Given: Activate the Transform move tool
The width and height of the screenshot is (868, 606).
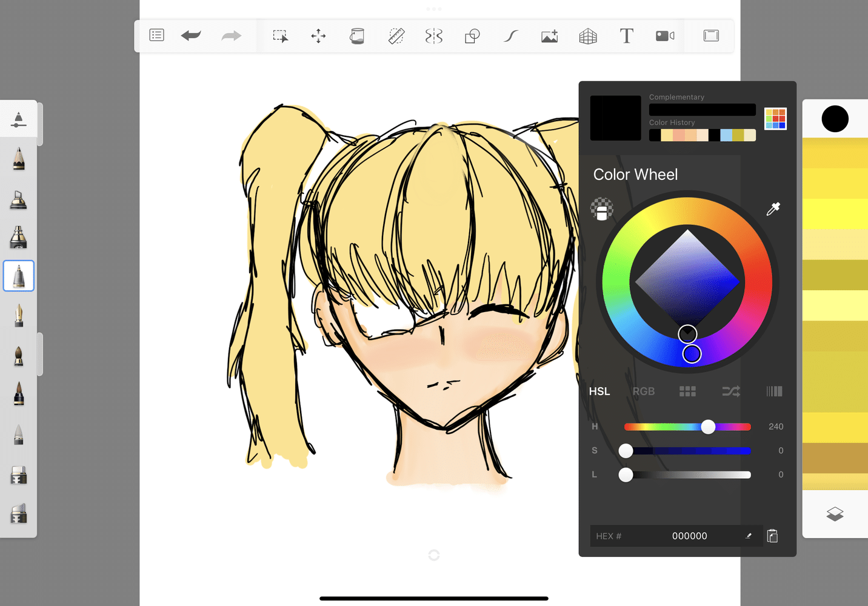Looking at the screenshot, I should click(318, 36).
